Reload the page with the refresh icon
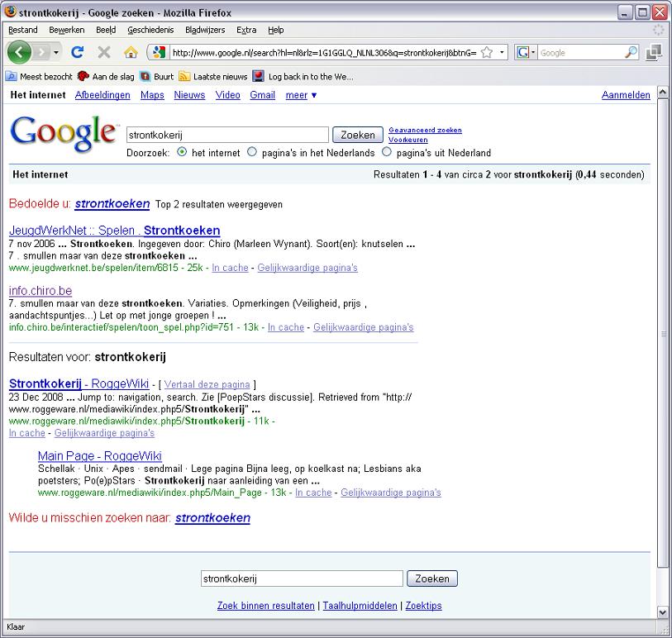Screen dimensions: 672x638 78,52
